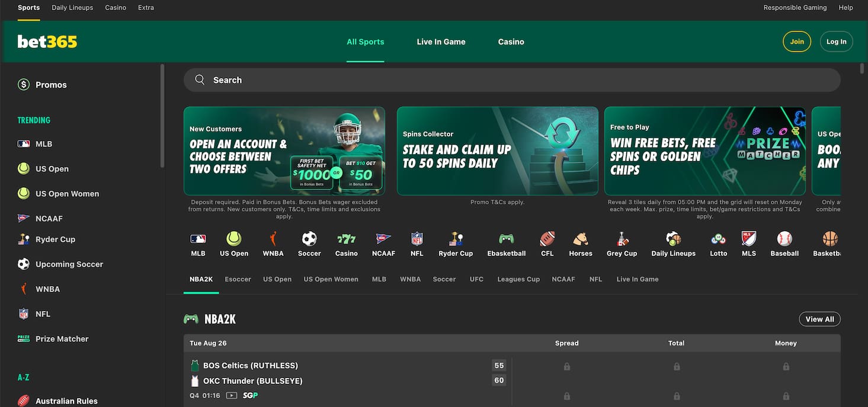Open the NFL icon in sports carousel
The height and width of the screenshot is (407, 868).
pos(417,239)
